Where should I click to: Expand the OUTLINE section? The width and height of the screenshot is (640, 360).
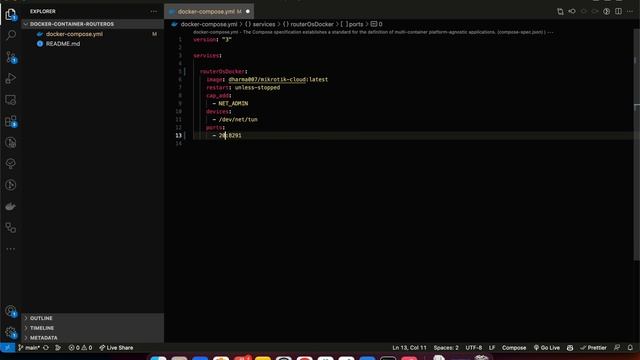(x=93, y=318)
